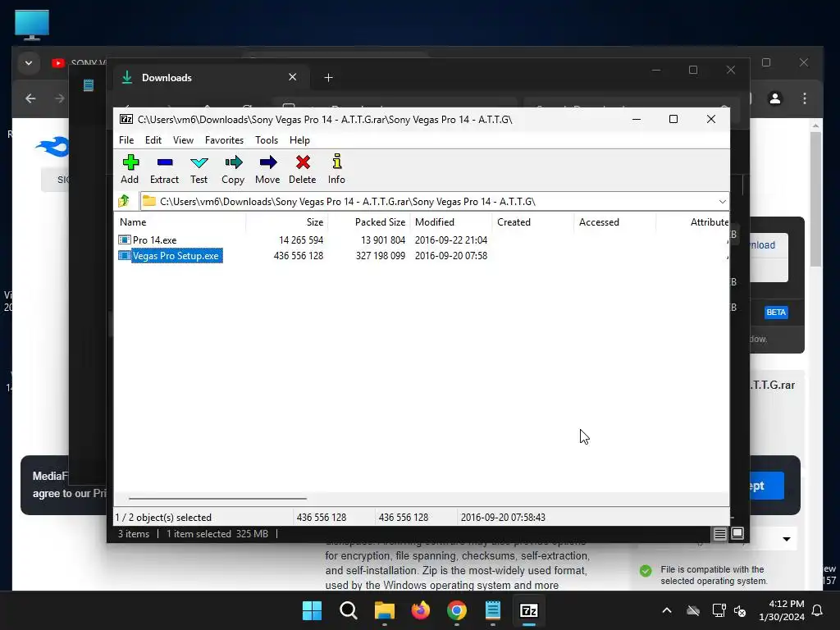This screenshot has width=840, height=630.
Task: Sort by Accessed column header
Action: [615, 221]
